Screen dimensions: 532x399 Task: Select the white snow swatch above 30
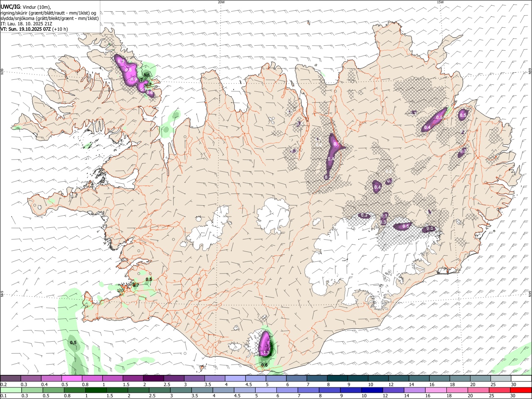521,379
